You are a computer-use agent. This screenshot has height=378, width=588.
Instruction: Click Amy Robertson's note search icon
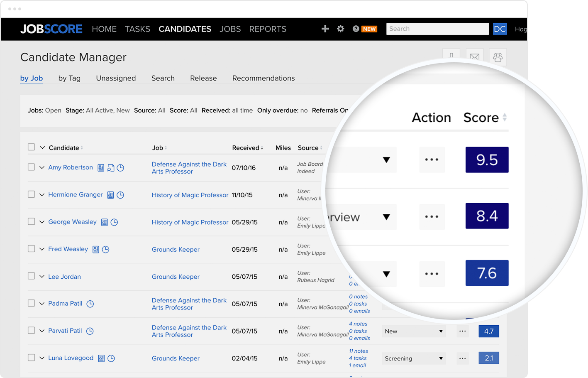[x=111, y=168]
